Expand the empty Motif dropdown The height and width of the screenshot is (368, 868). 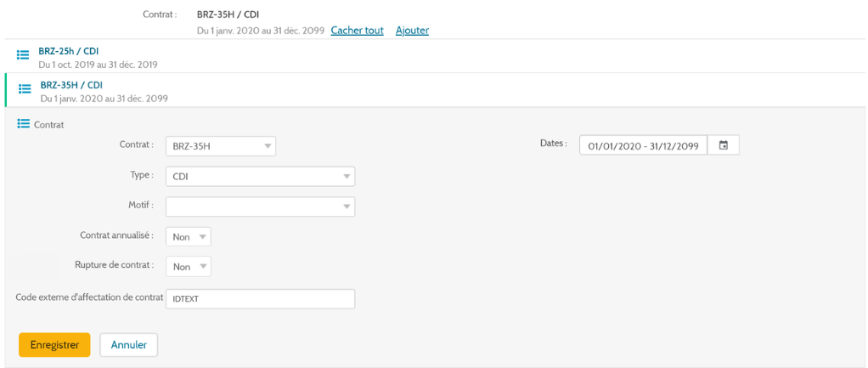pyautogui.click(x=260, y=207)
